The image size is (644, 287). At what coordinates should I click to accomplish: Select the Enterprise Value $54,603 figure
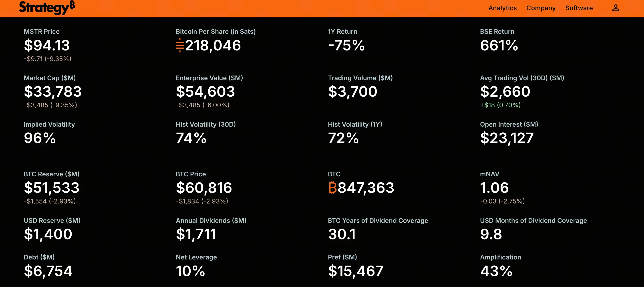click(205, 92)
